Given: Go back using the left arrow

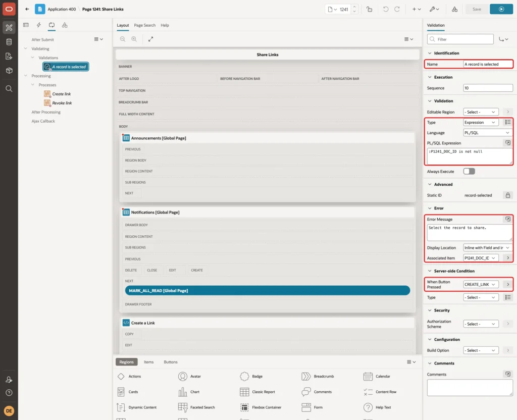Looking at the screenshot, I should [x=27, y=9].
